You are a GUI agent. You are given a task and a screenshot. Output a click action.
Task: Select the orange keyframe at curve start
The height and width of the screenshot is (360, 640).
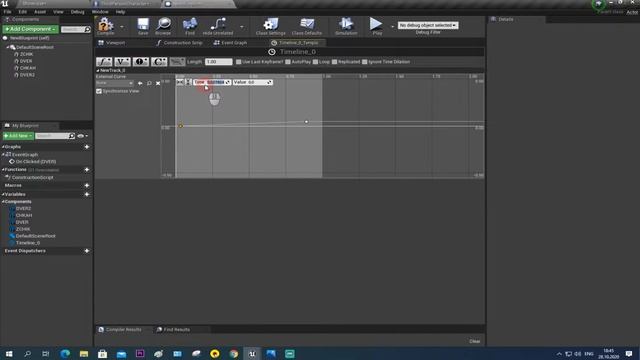click(x=181, y=126)
